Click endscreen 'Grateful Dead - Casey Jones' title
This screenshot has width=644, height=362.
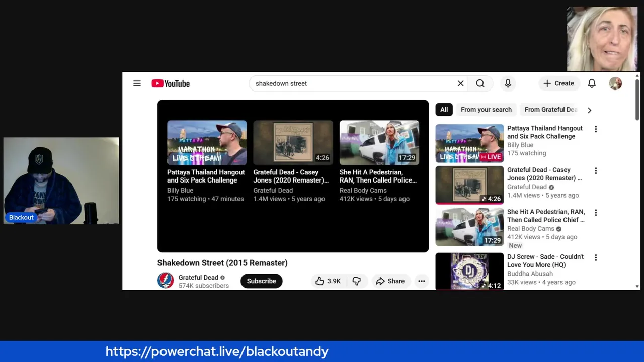click(291, 176)
